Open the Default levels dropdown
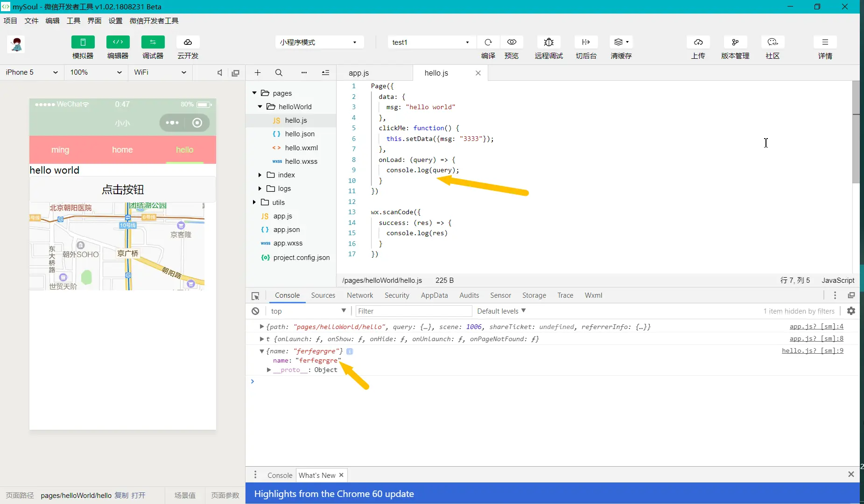The width and height of the screenshot is (864, 504). (x=501, y=311)
